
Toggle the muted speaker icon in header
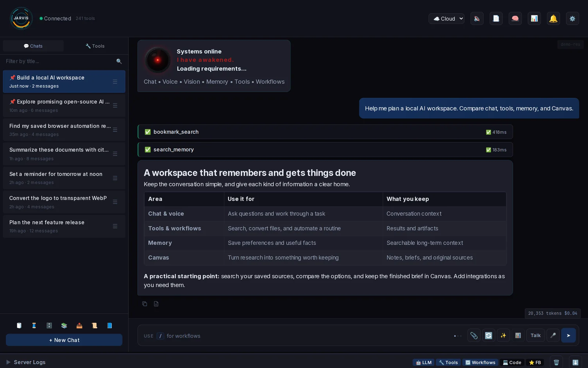click(x=477, y=18)
